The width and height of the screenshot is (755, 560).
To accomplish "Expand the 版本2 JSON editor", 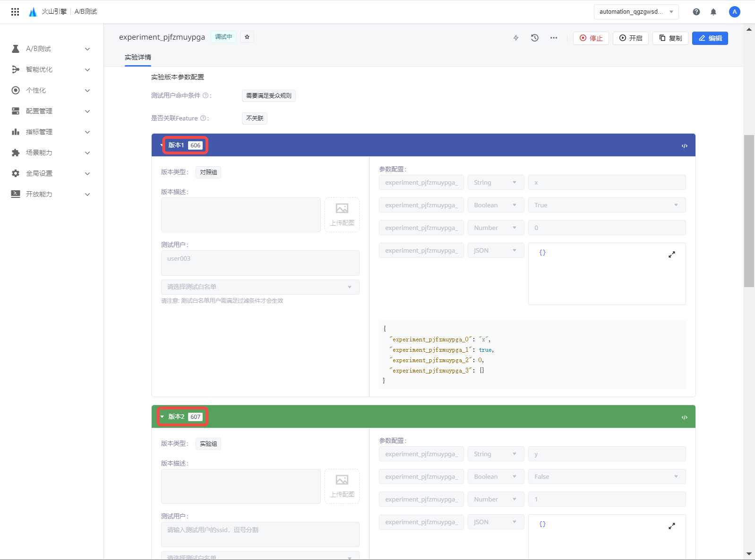I will [x=672, y=526].
